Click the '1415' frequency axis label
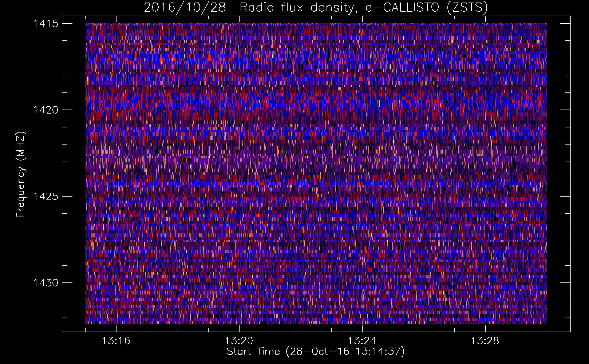This screenshot has height=364, width=589. click(x=46, y=24)
